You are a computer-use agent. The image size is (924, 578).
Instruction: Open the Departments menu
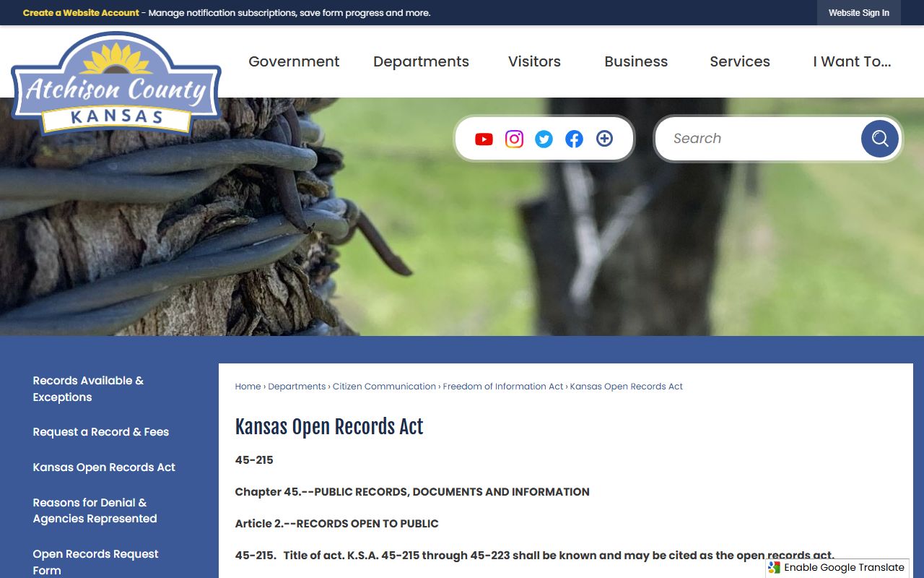coord(421,61)
